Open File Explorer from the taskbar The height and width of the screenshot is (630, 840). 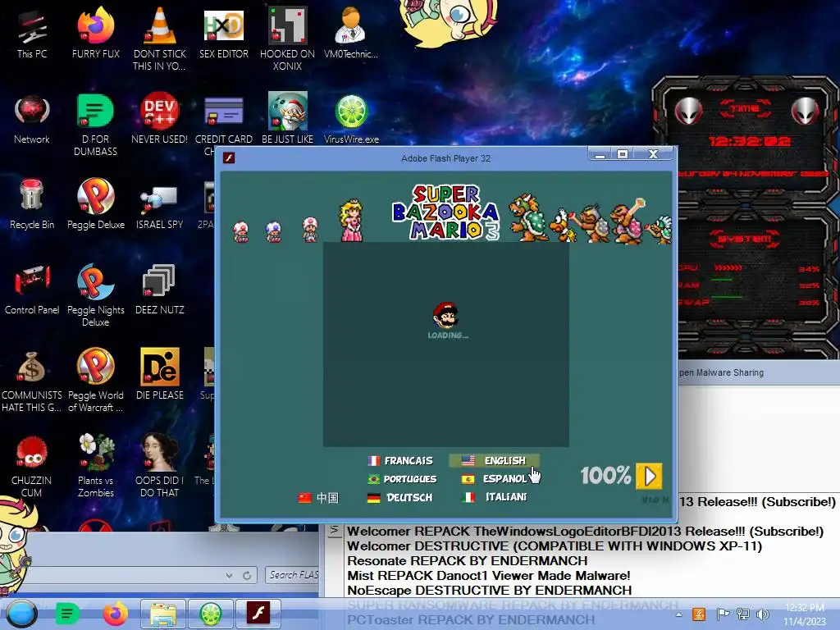[x=163, y=614]
